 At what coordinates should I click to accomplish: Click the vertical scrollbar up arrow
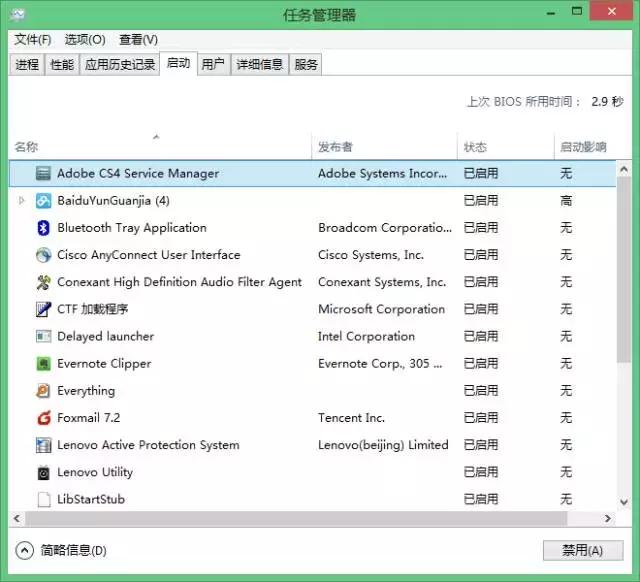(x=624, y=169)
